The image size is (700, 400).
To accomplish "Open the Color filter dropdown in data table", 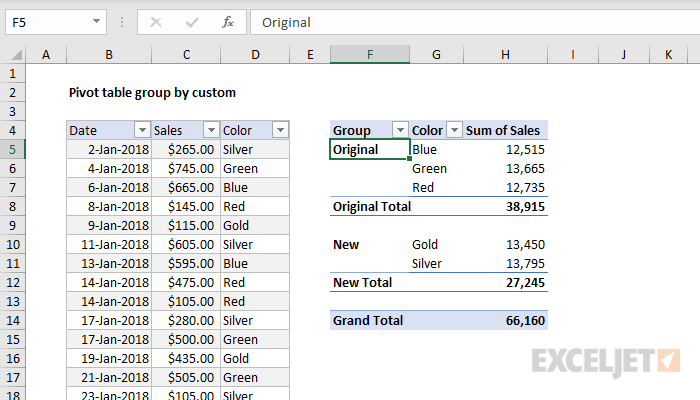I will [280, 130].
